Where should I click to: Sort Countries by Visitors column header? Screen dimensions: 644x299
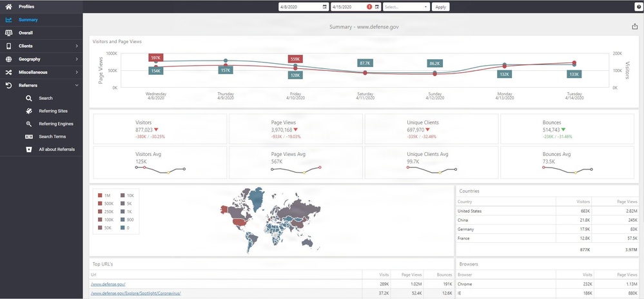(x=574, y=202)
